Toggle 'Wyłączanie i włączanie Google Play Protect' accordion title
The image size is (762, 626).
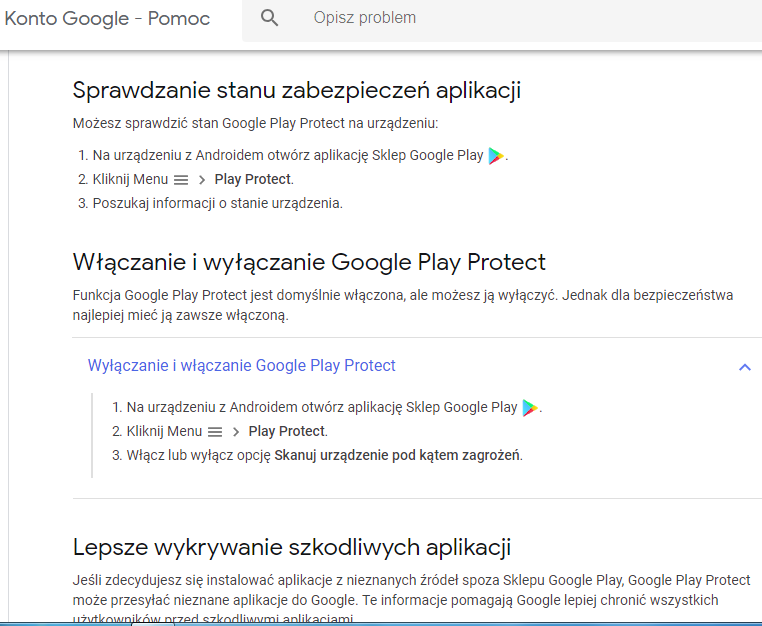point(242,366)
